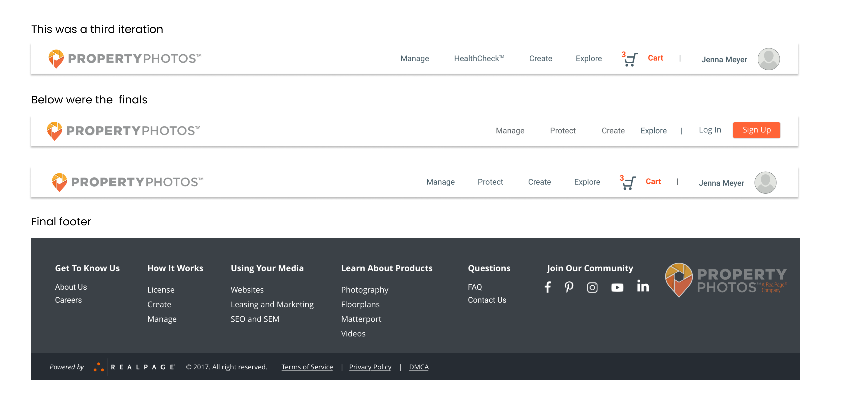Select Manage in third iteration header
The image size is (868, 401).
pos(415,58)
